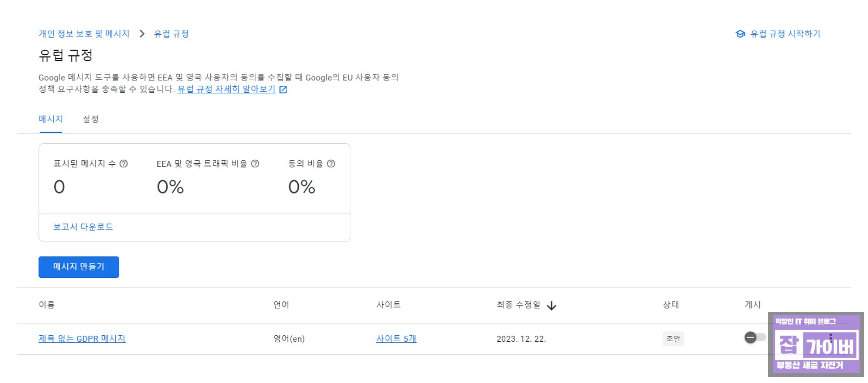Click breadcrumb chevron arrow separator
The height and width of the screenshot is (383, 868).
142,34
